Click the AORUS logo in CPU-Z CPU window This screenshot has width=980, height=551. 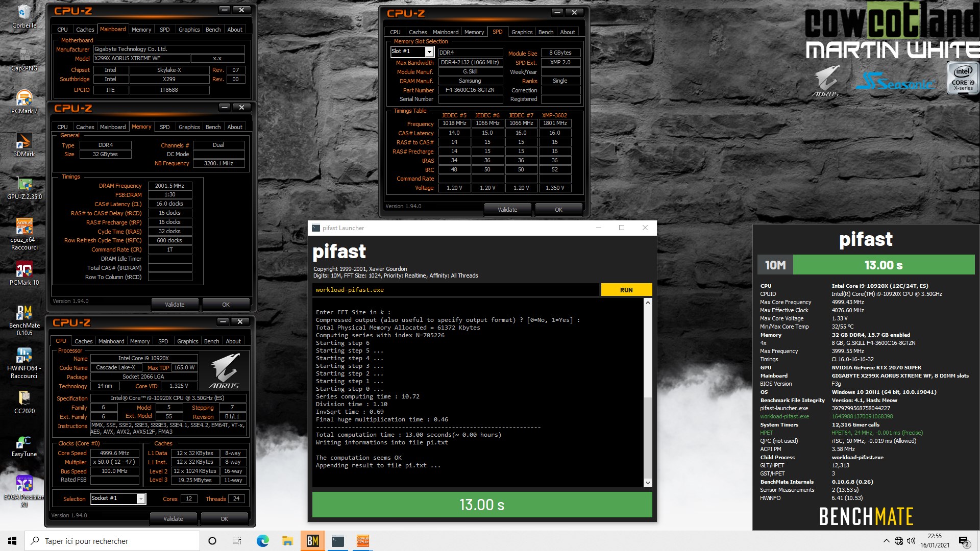(x=225, y=371)
